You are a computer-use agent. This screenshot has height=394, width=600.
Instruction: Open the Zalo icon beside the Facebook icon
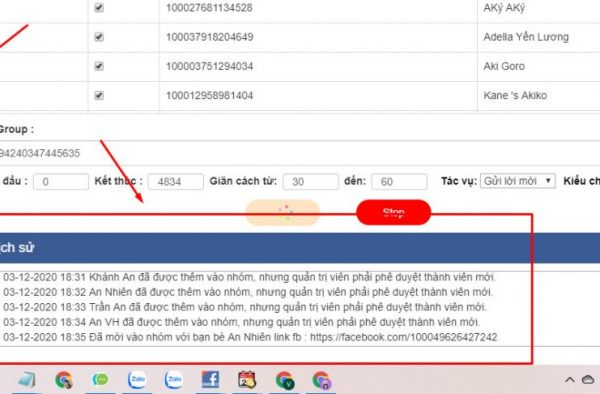point(174,379)
